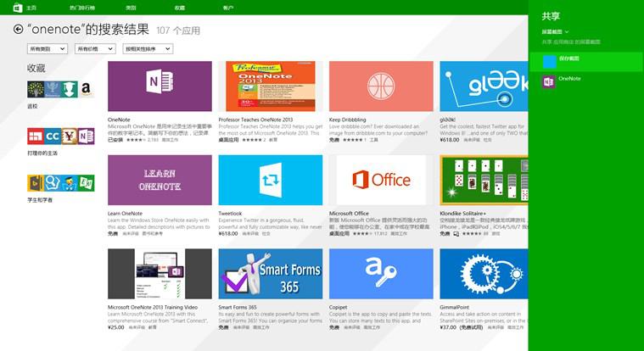The width and height of the screenshot is (644, 351).
Task: Switch to the 类别 categories menu item
Action: pos(131,8)
